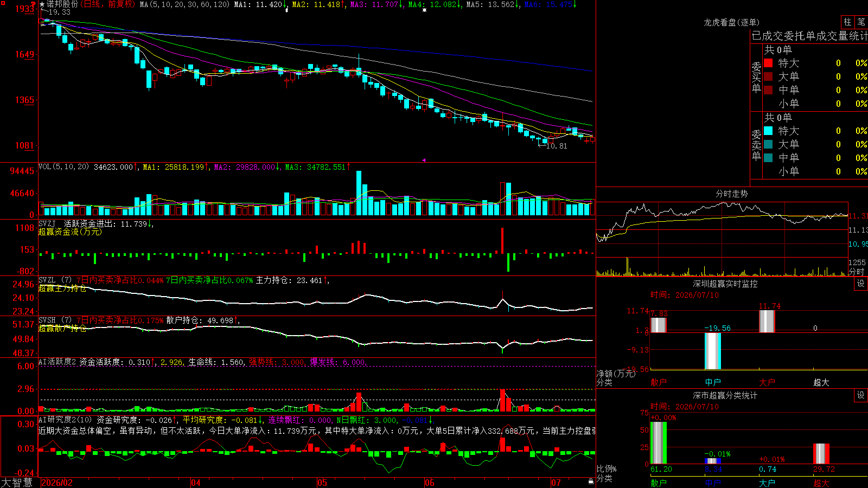Open the MA(5,10,20,30,60,120) indicator parameters
Screen dimensions: 868x488
pos(184,4)
